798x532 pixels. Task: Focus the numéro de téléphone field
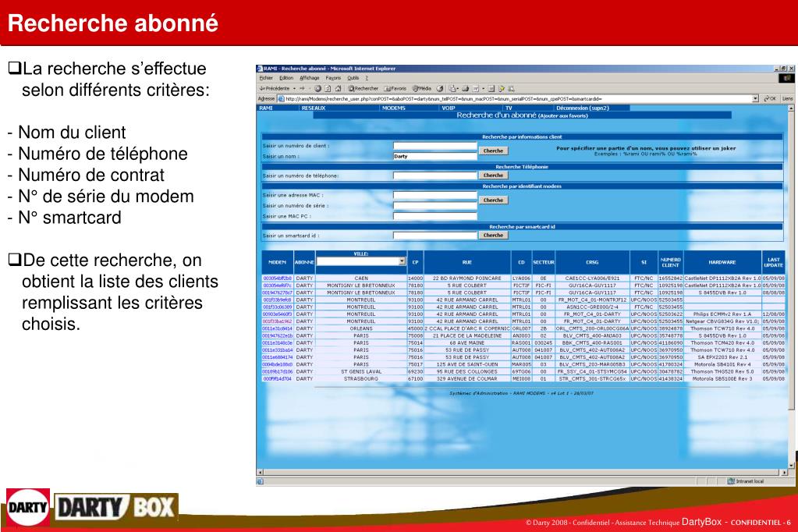coord(435,176)
